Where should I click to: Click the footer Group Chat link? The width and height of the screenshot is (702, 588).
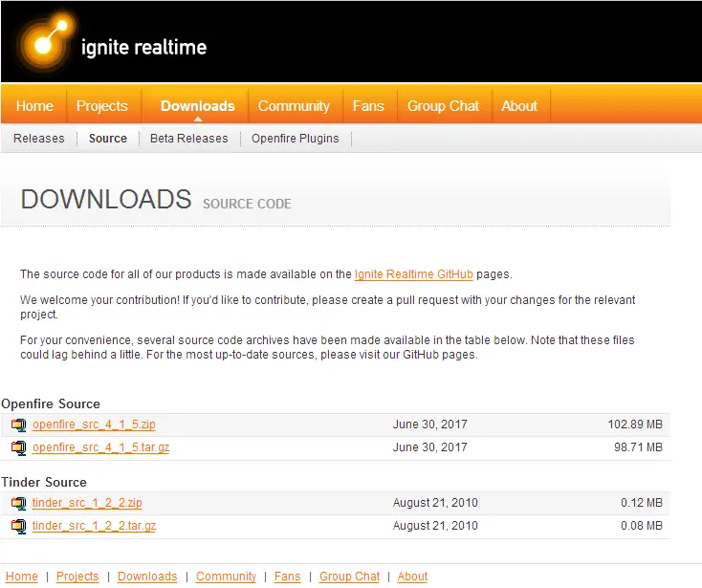350,577
